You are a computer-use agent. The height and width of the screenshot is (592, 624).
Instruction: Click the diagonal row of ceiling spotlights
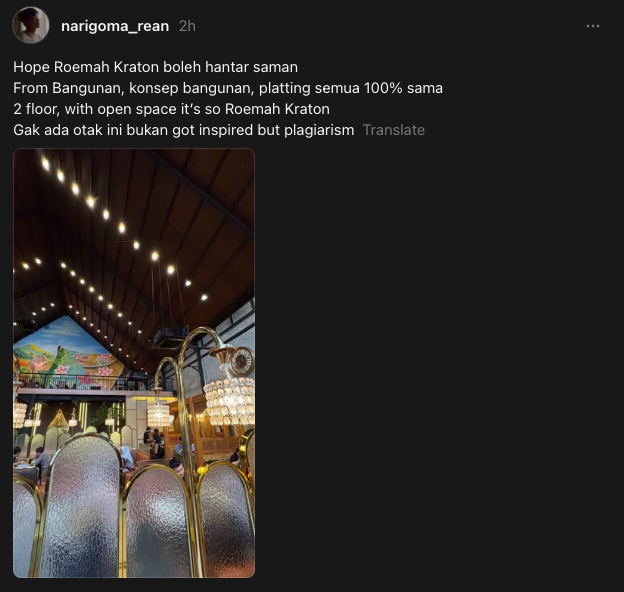click(122, 228)
